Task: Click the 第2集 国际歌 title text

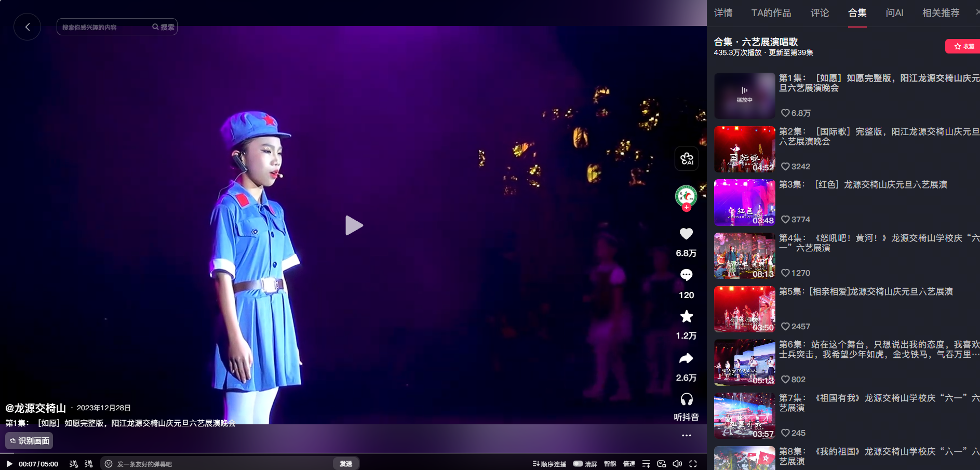Action: click(x=879, y=137)
